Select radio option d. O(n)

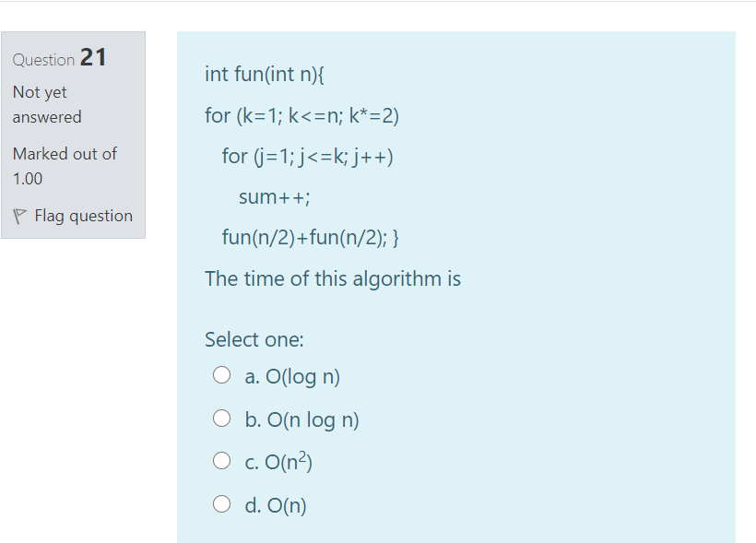[222, 504]
